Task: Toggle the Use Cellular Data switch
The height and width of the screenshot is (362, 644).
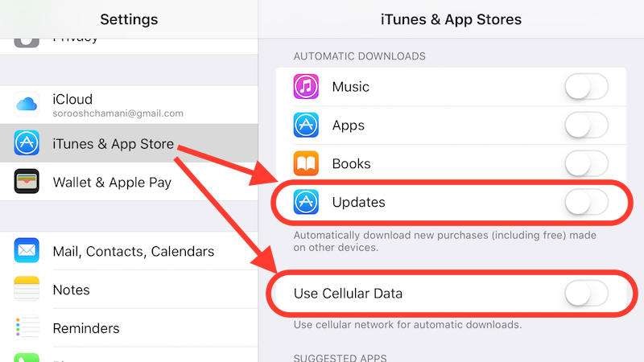Action: pyautogui.click(x=586, y=294)
